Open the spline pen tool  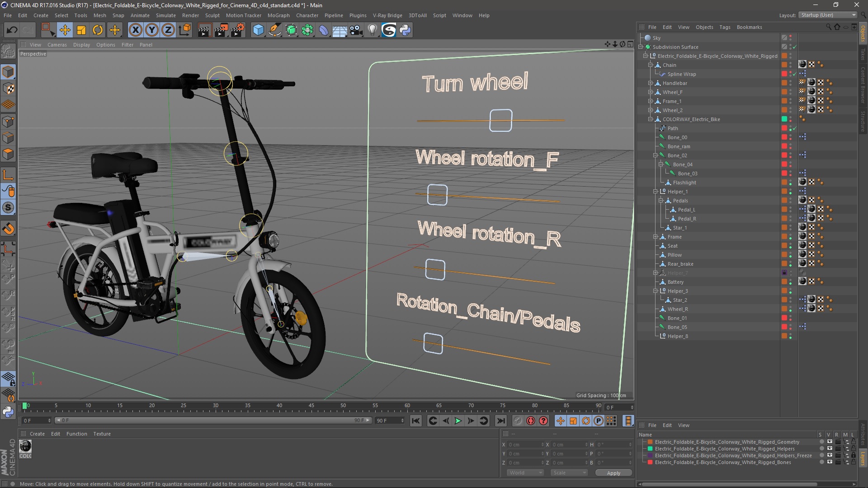274,30
